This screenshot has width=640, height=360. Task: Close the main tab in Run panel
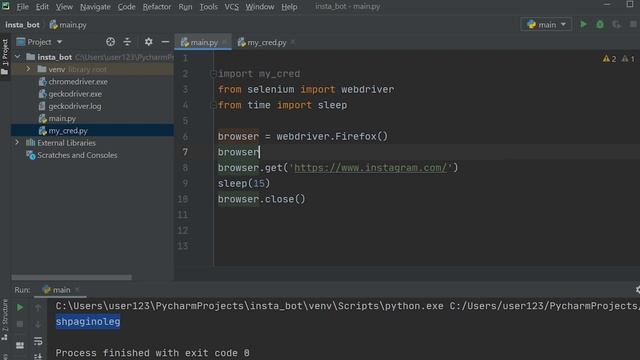point(77,290)
